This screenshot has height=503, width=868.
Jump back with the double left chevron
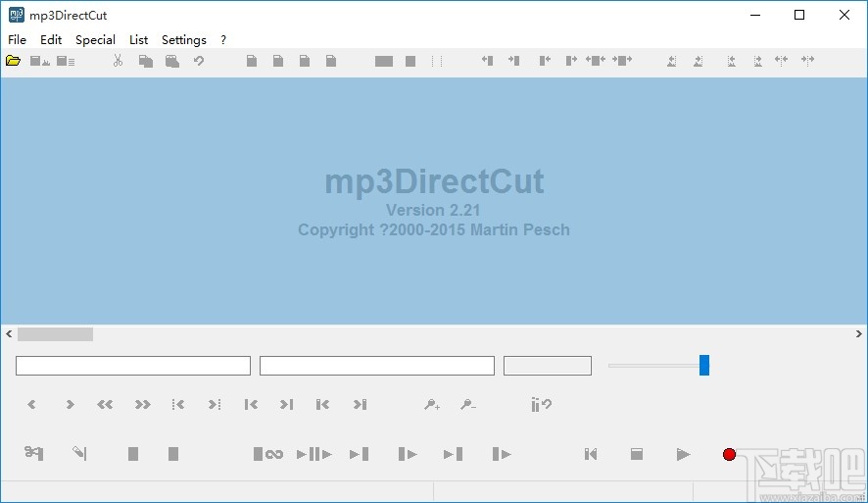105,404
